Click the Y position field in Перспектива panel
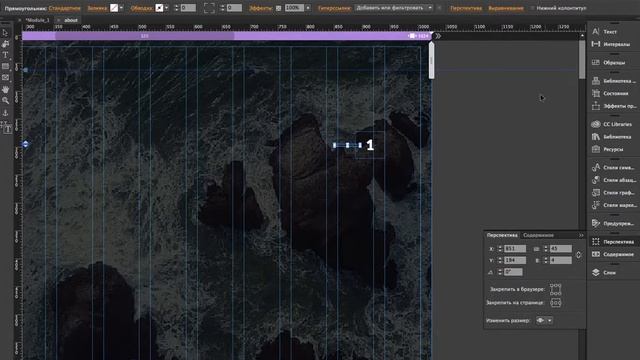640x360 pixels. pyautogui.click(x=515, y=260)
